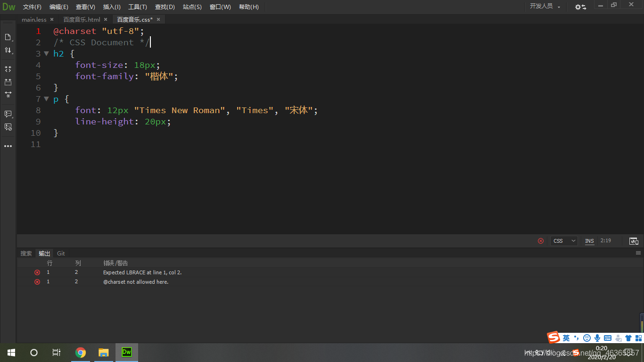The image size is (644, 362).
Task: Close the main.less tab
Action: (52, 19)
